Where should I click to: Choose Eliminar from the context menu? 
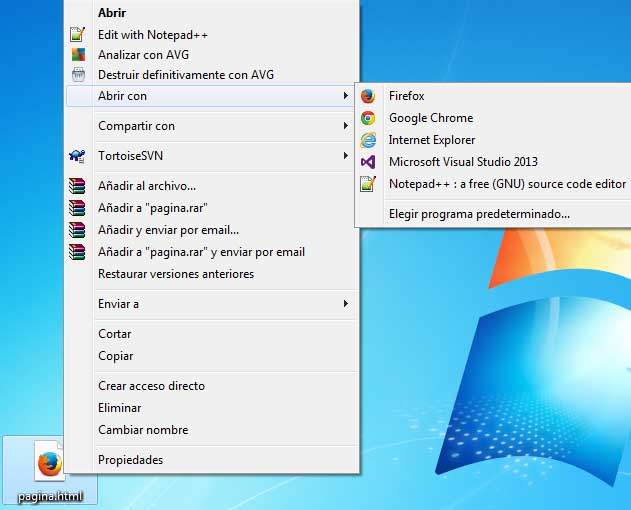click(212, 408)
